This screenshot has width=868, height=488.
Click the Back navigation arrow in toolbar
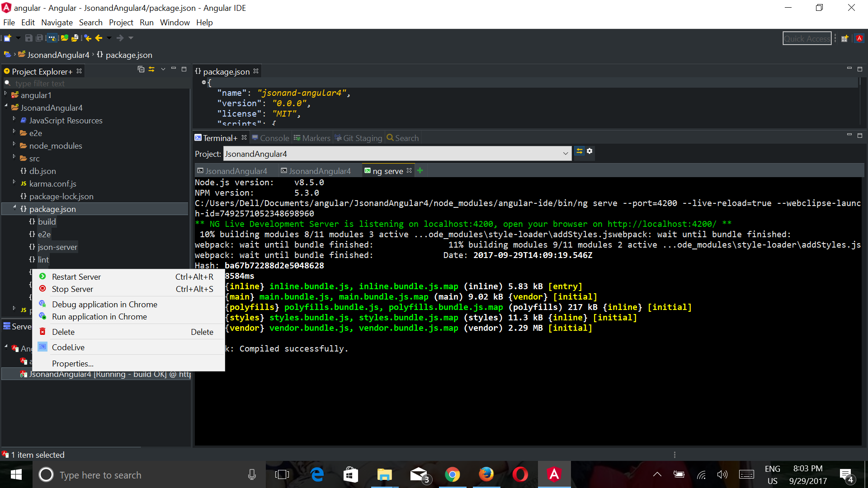(x=99, y=38)
